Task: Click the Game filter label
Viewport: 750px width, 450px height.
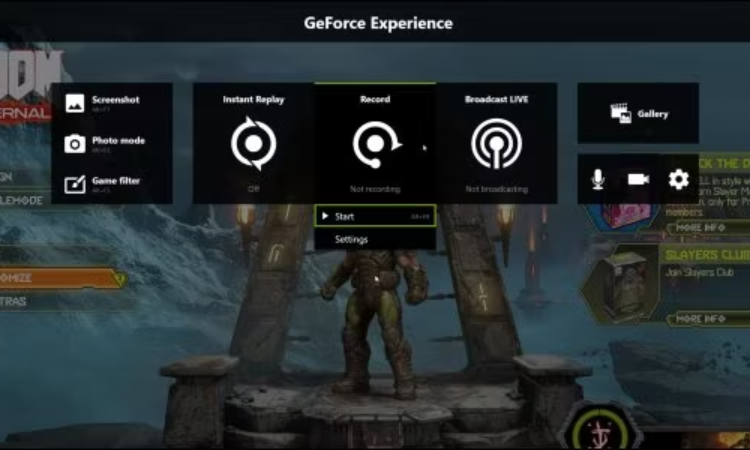Action: pos(116,181)
